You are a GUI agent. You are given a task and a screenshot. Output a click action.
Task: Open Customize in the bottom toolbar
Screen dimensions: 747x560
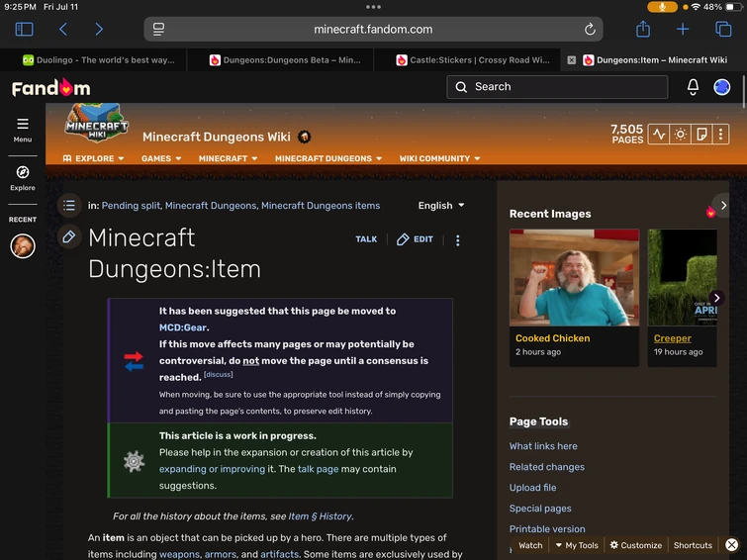pyautogui.click(x=636, y=545)
